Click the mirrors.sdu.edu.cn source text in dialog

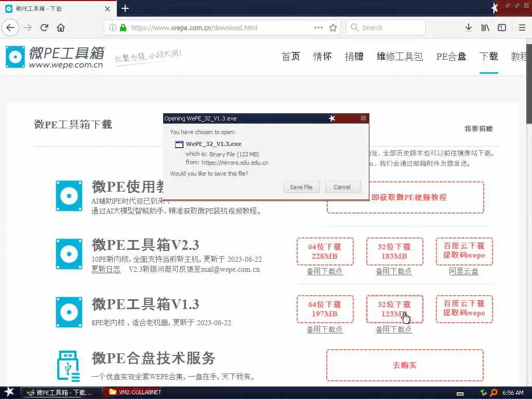click(235, 163)
